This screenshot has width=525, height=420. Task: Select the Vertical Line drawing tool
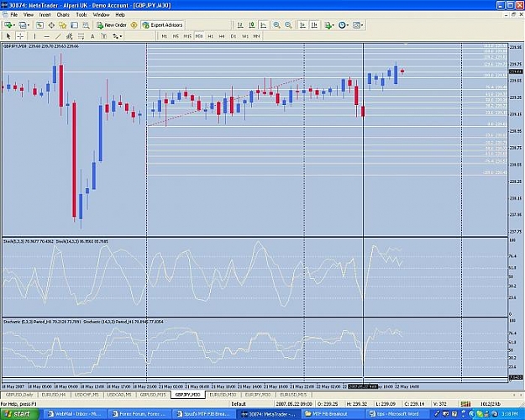tap(34, 36)
